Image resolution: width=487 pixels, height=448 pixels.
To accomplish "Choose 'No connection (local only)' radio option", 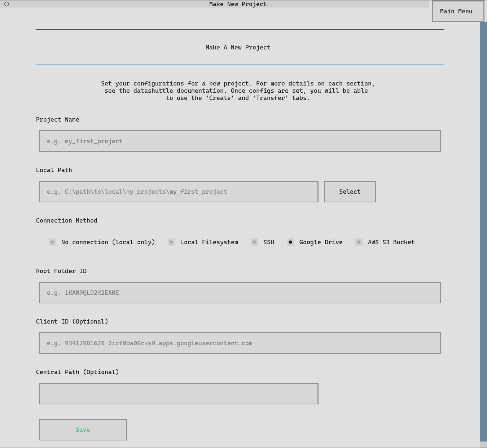I will [53, 242].
